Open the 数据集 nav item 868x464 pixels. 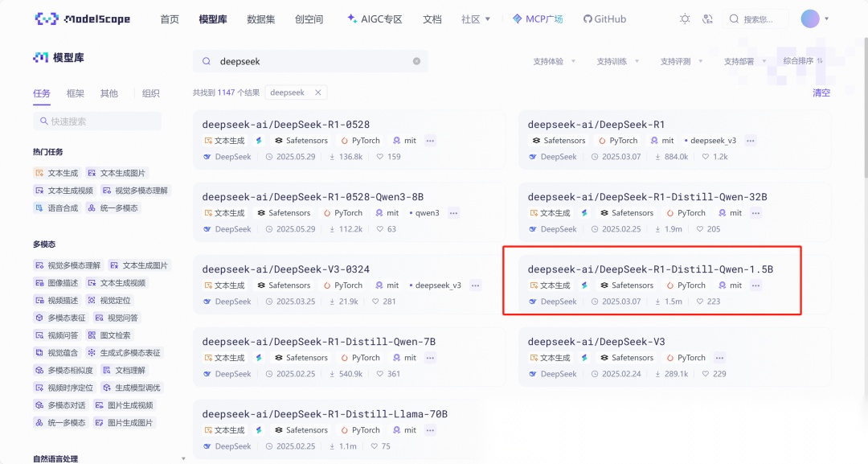click(x=260, y=19)
